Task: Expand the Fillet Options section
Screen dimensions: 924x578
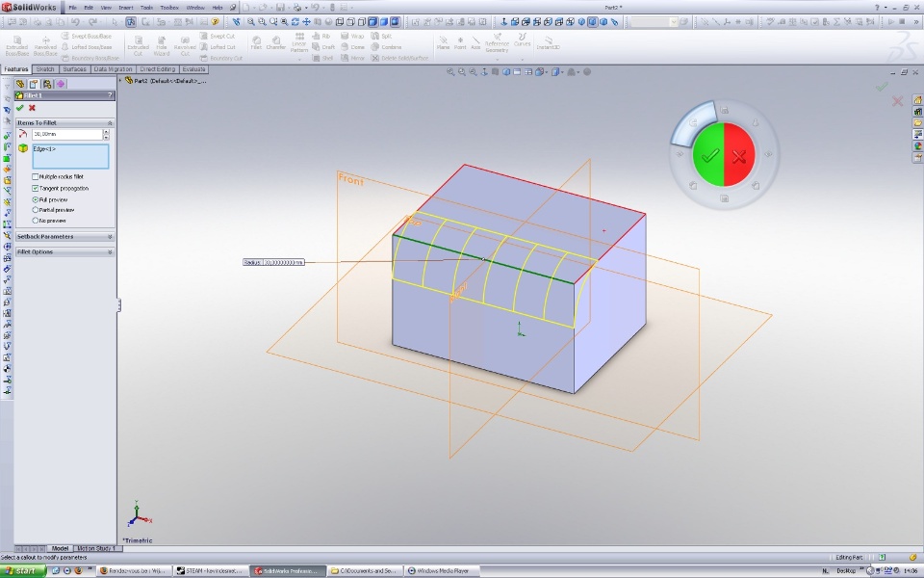Action: 110,251
